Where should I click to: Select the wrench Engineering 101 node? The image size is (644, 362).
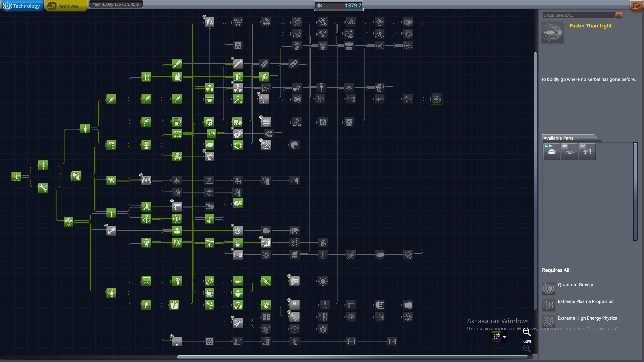[43, 188]
